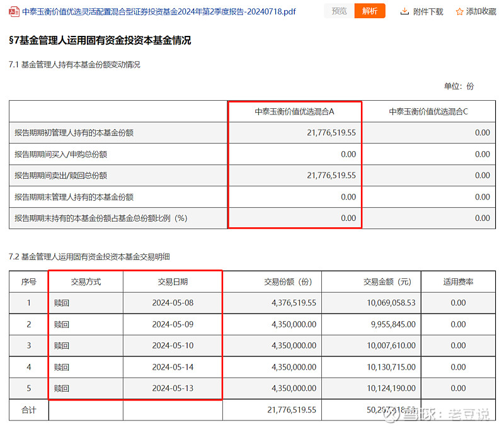Click the 7.1 基金管理人持有本基金份额变动情况 subtitle
This screenshot has height=430, width=504.
(x=74, y=65)
